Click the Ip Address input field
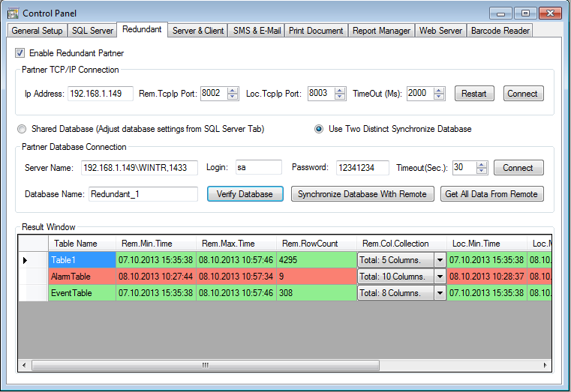 pos(100,94)
